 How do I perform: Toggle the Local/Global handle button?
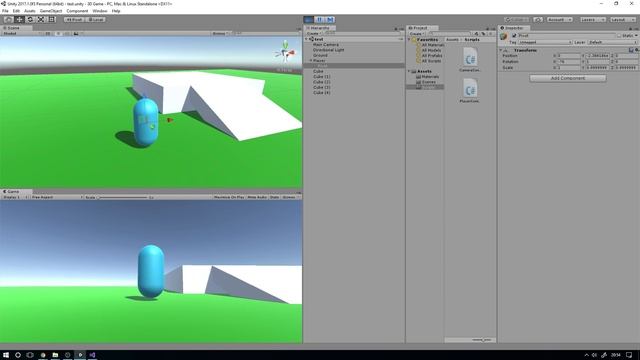click(x=96, y=20)
